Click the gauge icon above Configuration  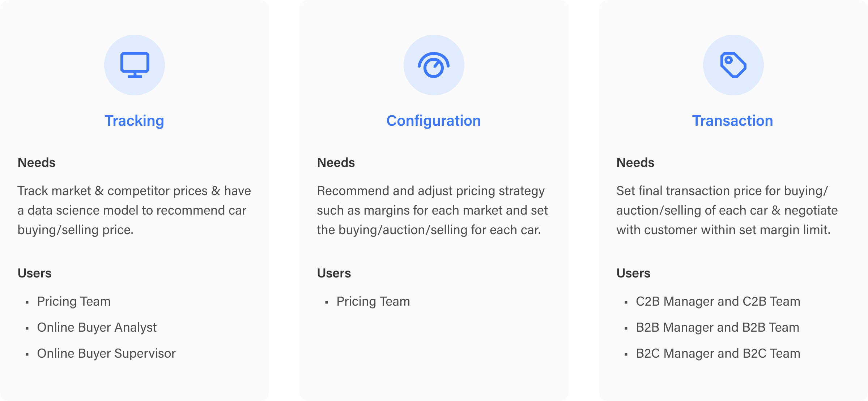click(434, 65)
